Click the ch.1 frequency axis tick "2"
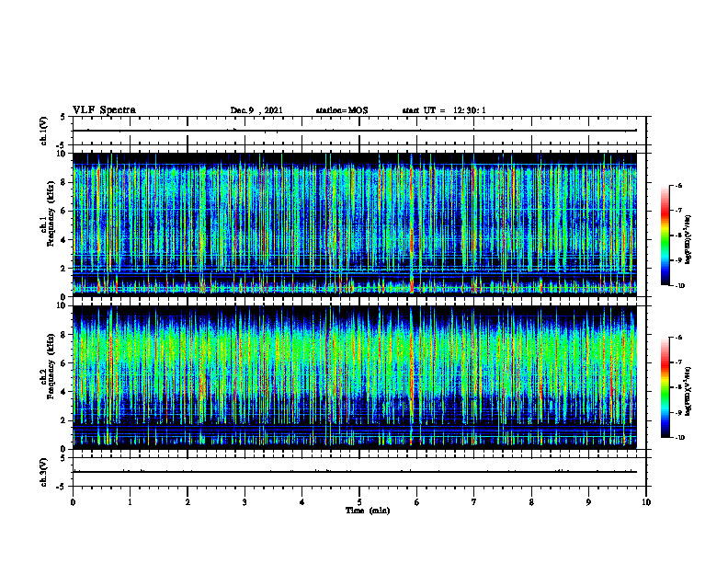 point(64,269)
